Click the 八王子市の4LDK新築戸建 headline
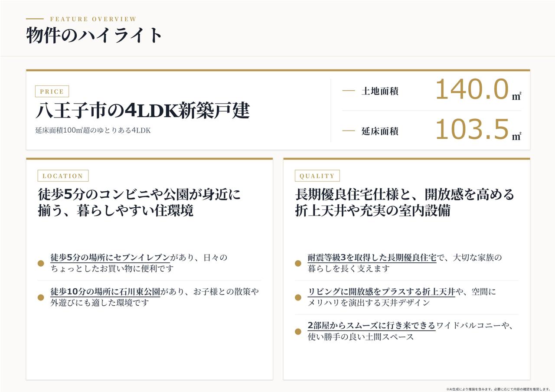 click(143, 111)
